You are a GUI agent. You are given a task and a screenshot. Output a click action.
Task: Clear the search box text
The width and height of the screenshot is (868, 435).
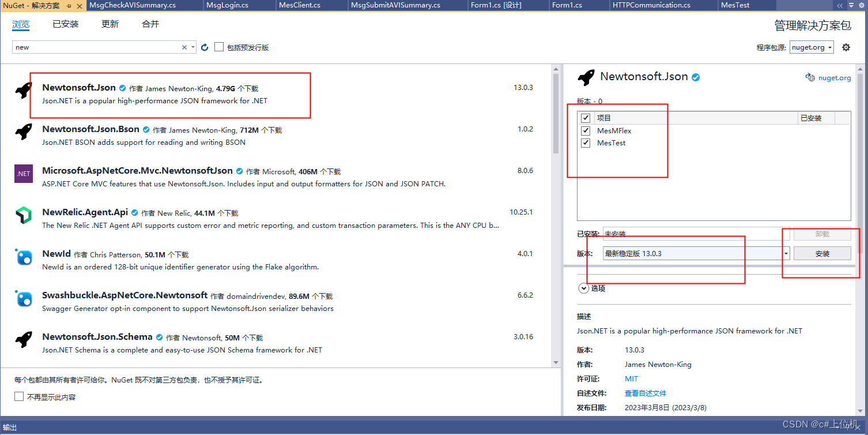tap(184, 47)
